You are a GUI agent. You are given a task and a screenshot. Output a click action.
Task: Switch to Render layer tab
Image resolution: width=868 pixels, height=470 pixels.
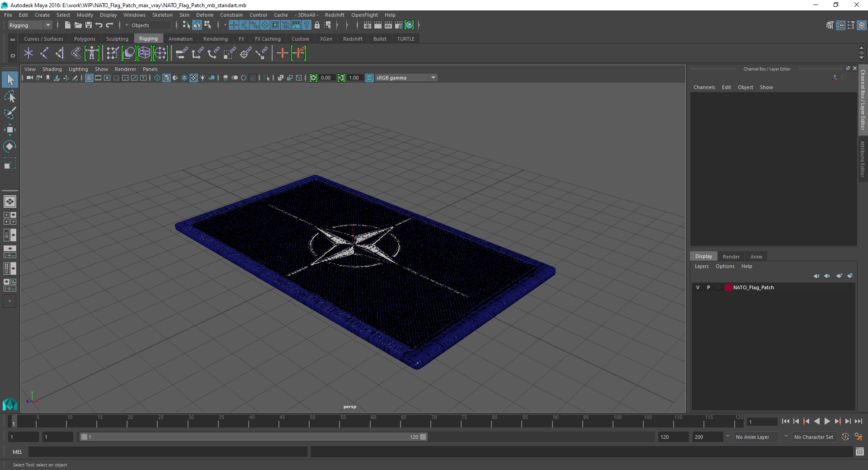tap(731, 257)
